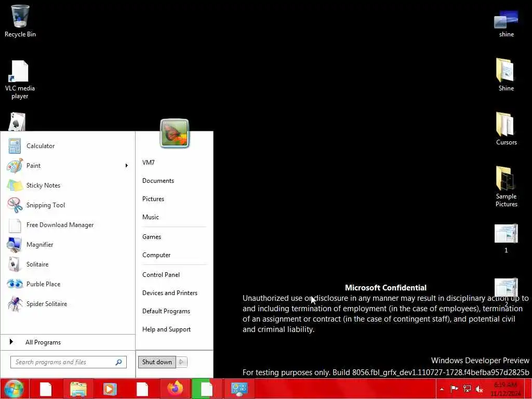
Task: Select the Recycle Bin desktop icon
Action: coord(20,21)
